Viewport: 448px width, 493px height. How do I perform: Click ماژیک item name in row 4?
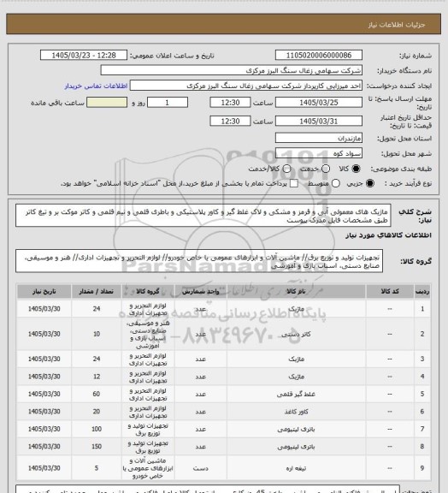[x=297, y=377]
